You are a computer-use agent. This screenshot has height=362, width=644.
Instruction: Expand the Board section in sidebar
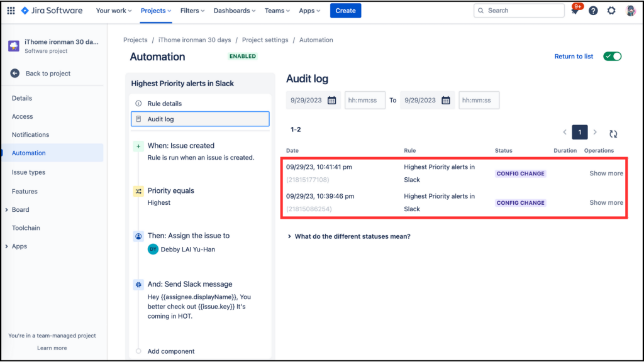coord(6,210)
